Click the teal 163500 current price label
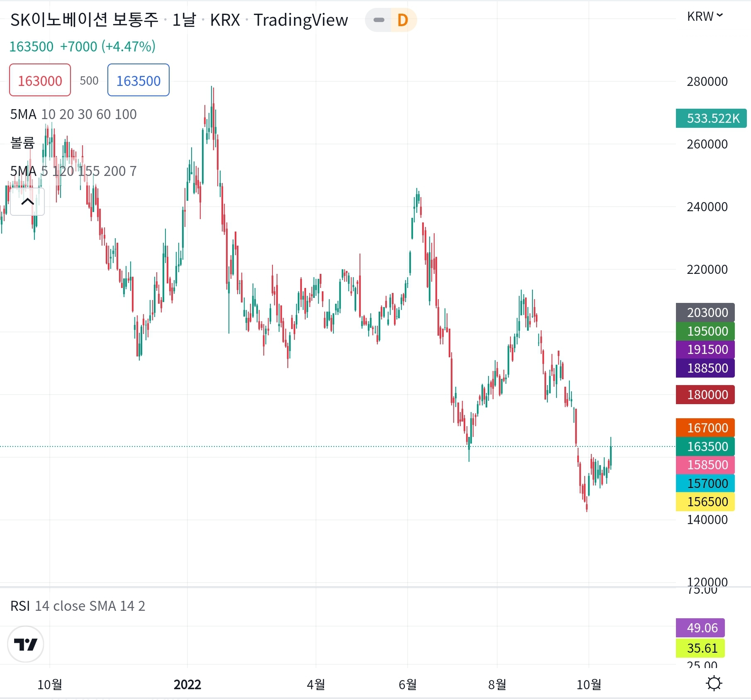The width and height of the screenshot is (751, 700). coord(705,446)
